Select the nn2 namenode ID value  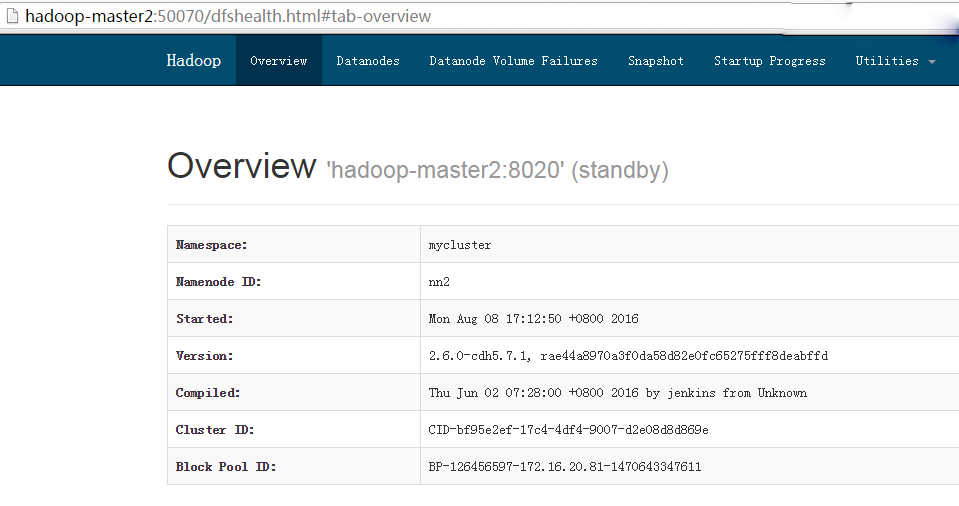click(439, 281)
